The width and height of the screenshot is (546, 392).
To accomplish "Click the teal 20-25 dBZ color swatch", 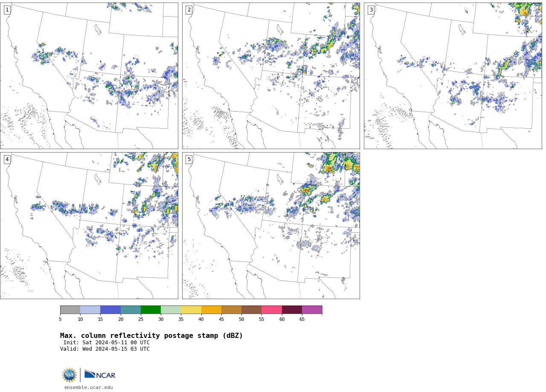I will (131, 310).
